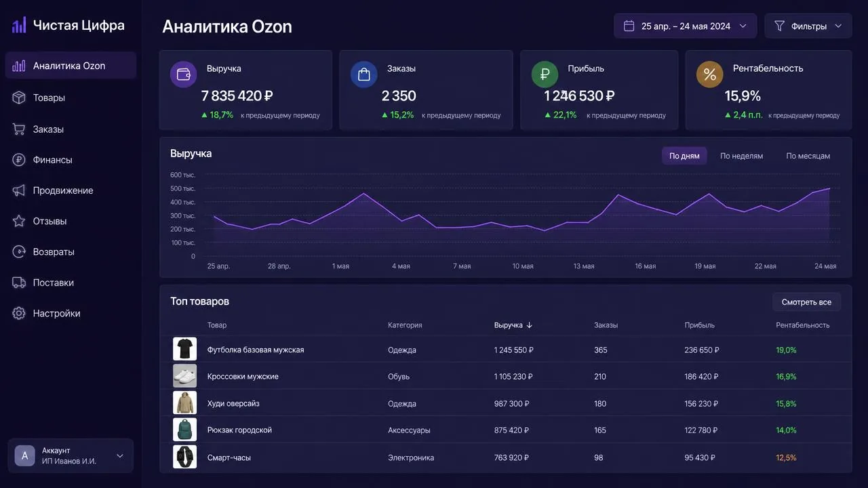Click the Товар column header
868x488 pixels.
(217, 325)
